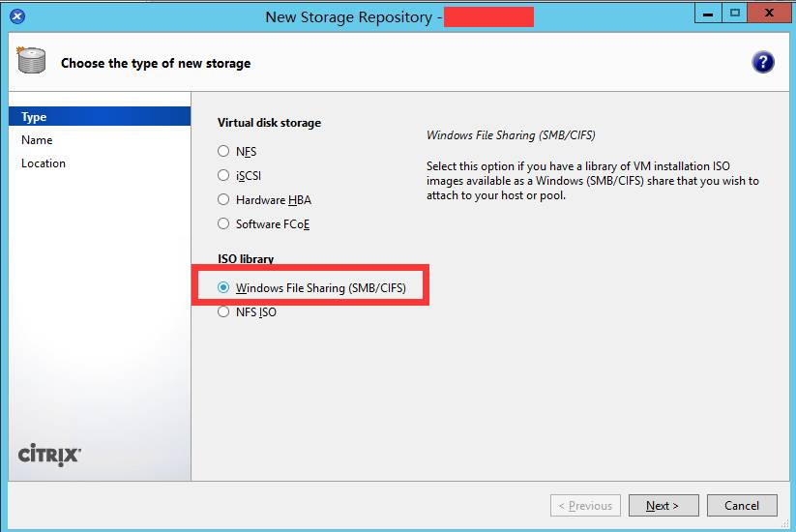Choose the NFS ISO library option
This screenshot has width=796, height=532.
click(224, 312)
